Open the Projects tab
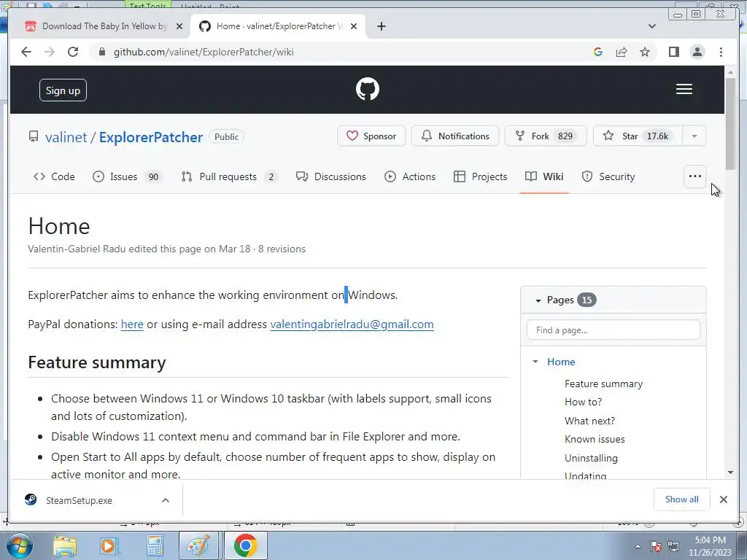 (x=480, y=176)
